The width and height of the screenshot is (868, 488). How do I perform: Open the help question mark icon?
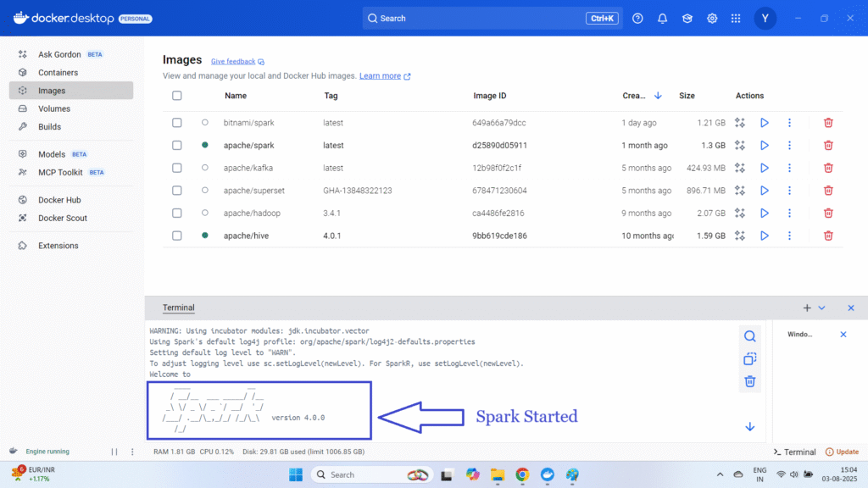click(x=637, y=19)
